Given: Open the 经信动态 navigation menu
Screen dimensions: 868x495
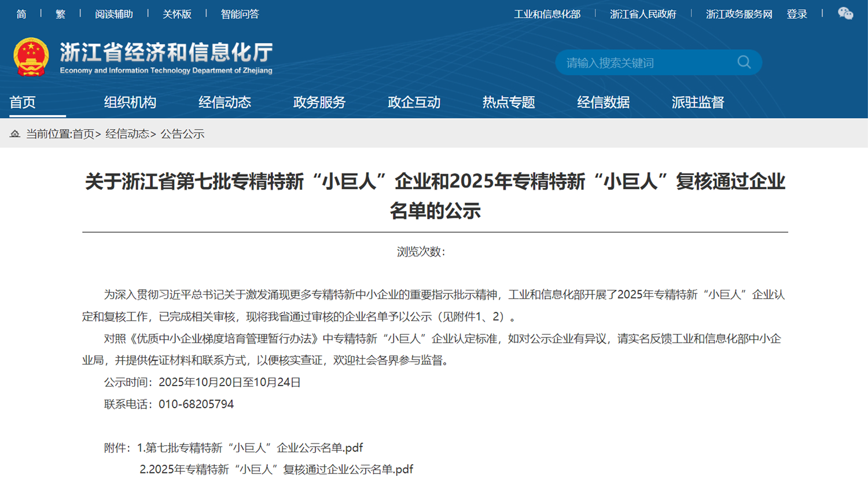Looking at the screenshot, I should click(x=225, y=102).
